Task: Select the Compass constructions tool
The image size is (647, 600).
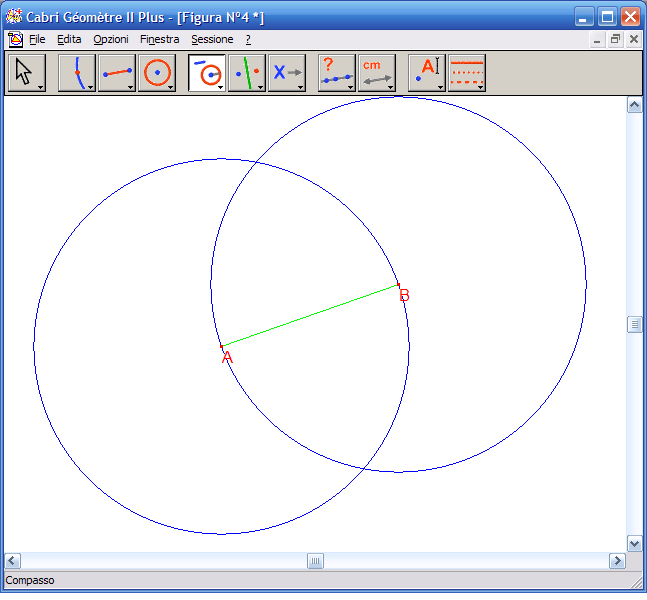Action: point(207,73)
